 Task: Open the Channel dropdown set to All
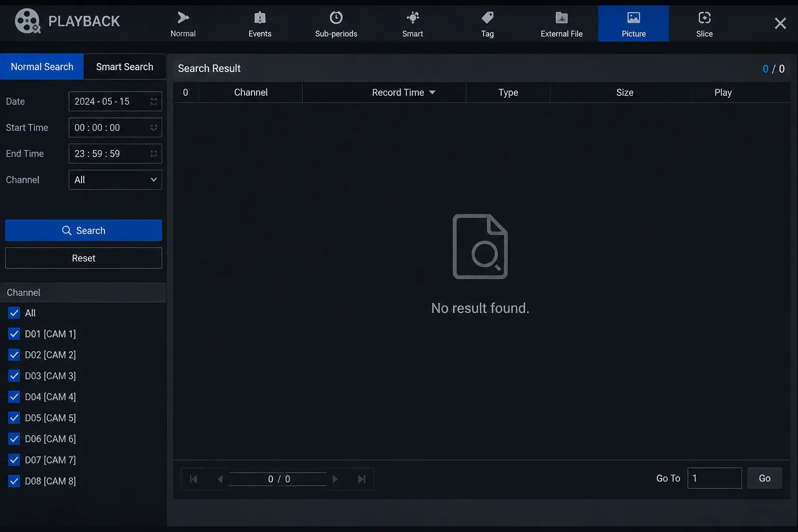click(115, 180)
